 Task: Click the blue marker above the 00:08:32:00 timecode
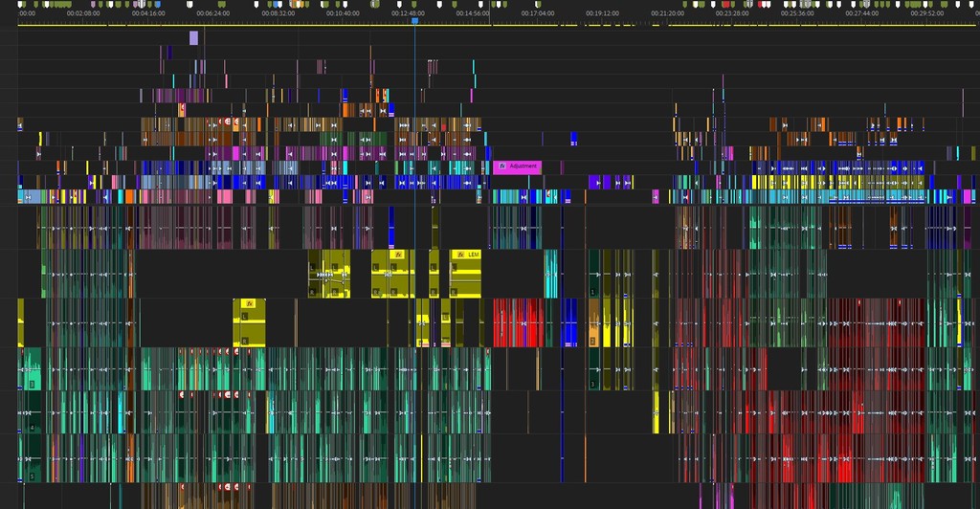[275, 5]
